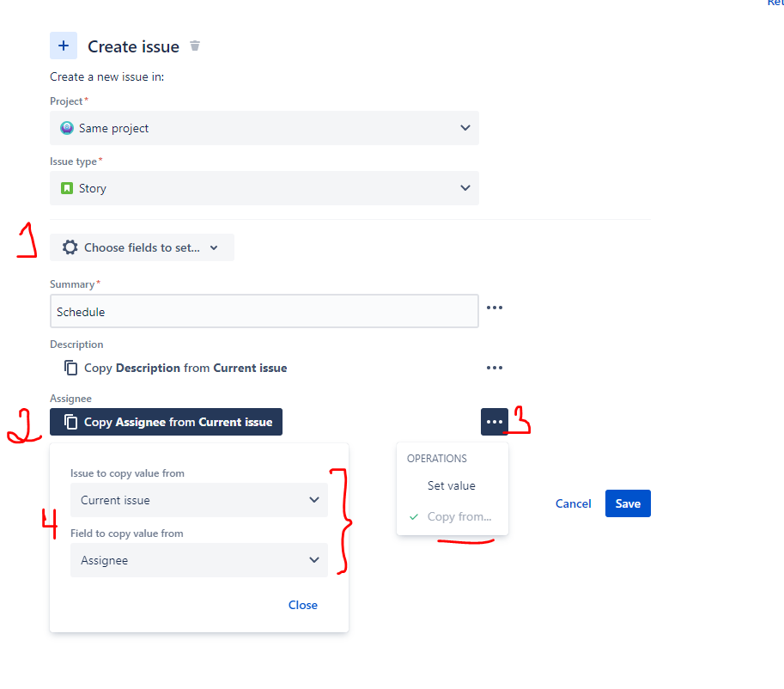This screenshot has height=689, width=784.
Task: Expand the Issue type Story dropdown
Action: (x=264, y=188)
